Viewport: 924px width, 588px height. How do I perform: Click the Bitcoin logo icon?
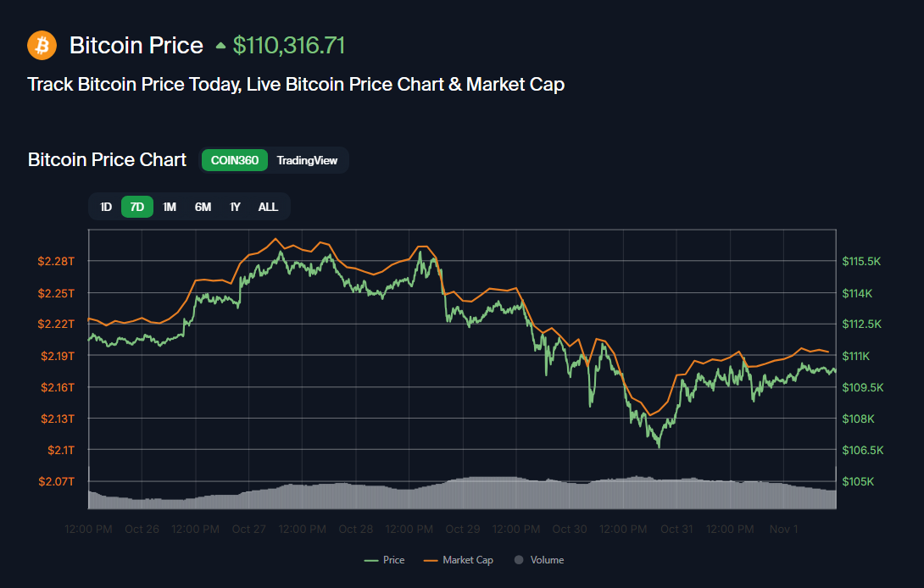pos(42,45)
